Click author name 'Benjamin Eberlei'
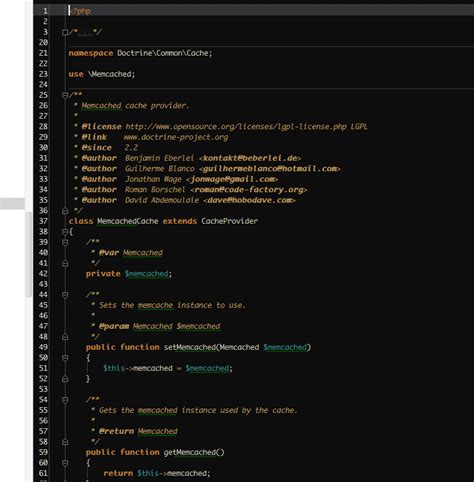Viewport: 474px width, 482px height. [159, 158]
